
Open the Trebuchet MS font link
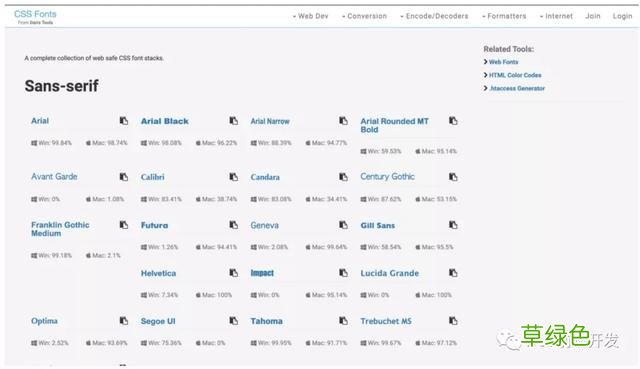pos(386,321)
